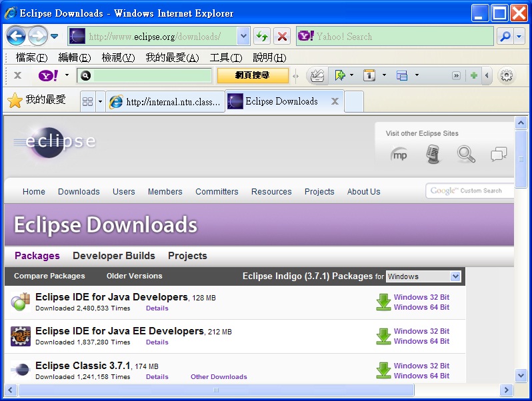Click the Yahoo! toolbar logo
Viewport: 532px width, 401px height.
click(48, 75)
